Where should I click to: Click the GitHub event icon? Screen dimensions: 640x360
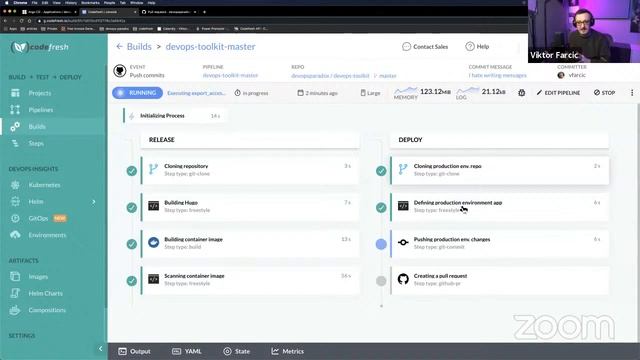click(x=120, y=71)
